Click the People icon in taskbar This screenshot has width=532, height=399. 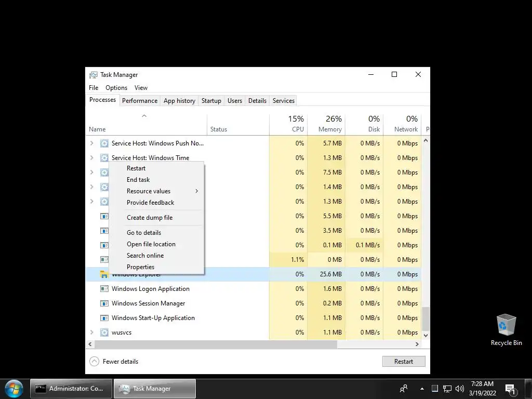tap(403, 389)
